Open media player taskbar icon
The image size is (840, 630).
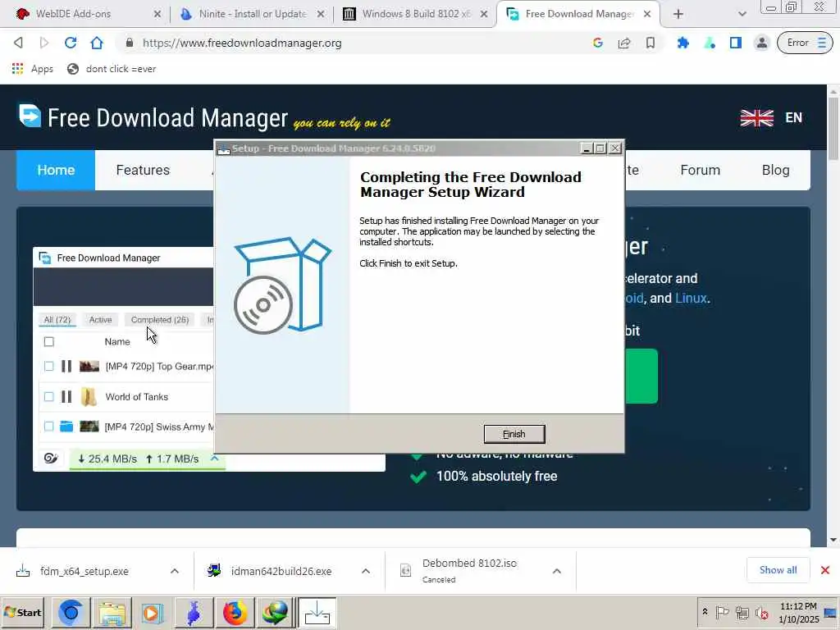pyautogui.click(x=152, y=612)
